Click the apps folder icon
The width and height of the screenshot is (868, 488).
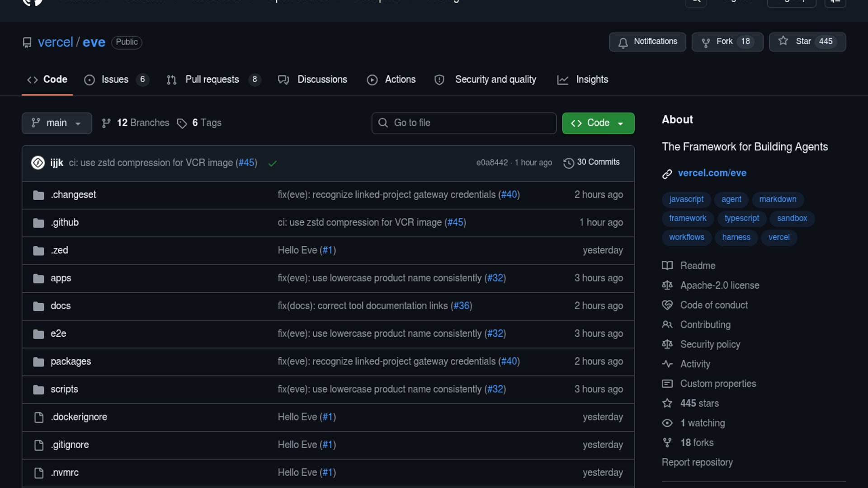point(38,278)
